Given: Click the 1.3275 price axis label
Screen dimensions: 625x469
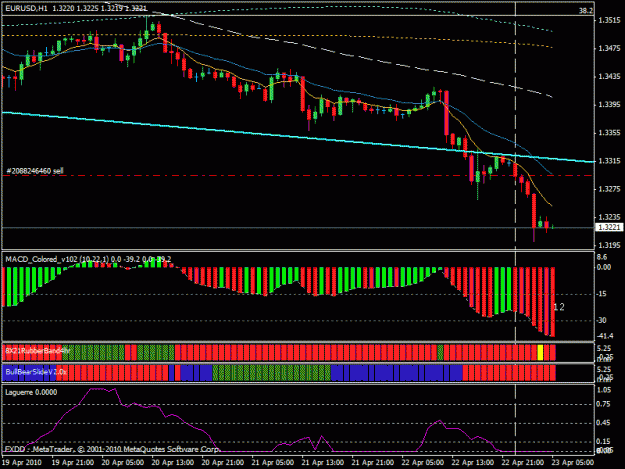Looking at the screenshot, I should [609, 189].
